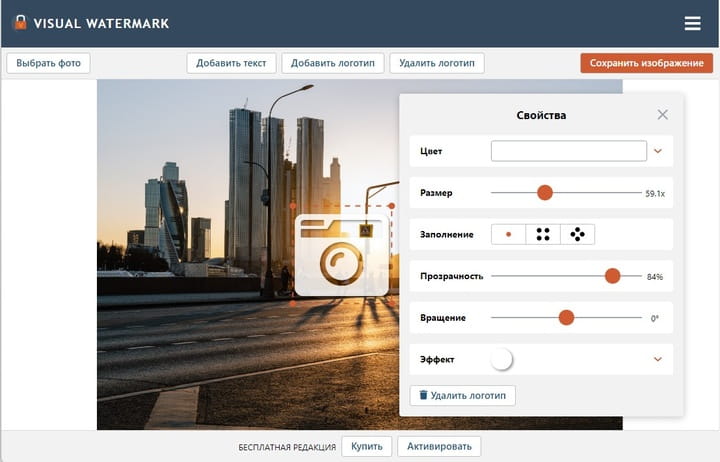
Task: Close the Свойства properties panel
Action: 662,115
